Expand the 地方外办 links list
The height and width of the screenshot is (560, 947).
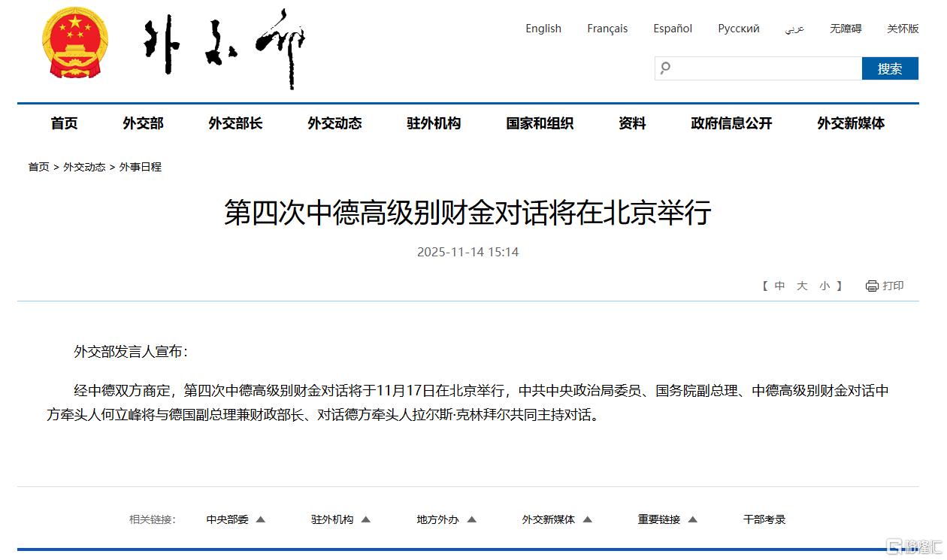pyautogui.click(x=447, y=519)
